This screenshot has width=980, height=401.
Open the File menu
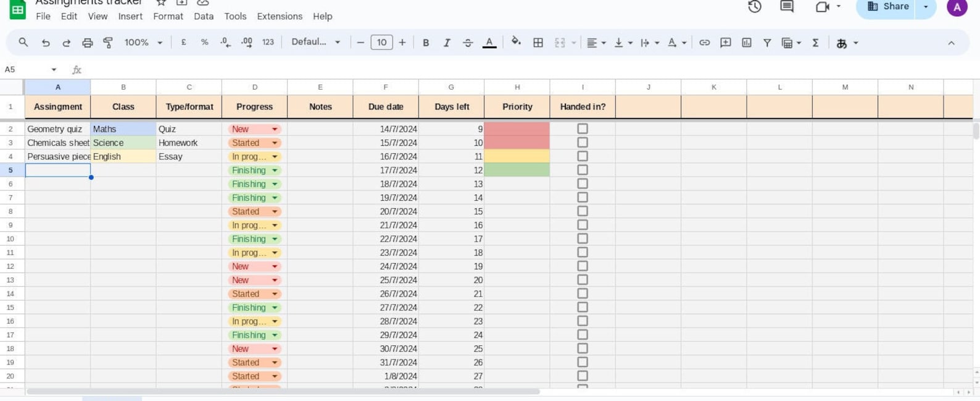pyautogui.click(x=43, y=17)
